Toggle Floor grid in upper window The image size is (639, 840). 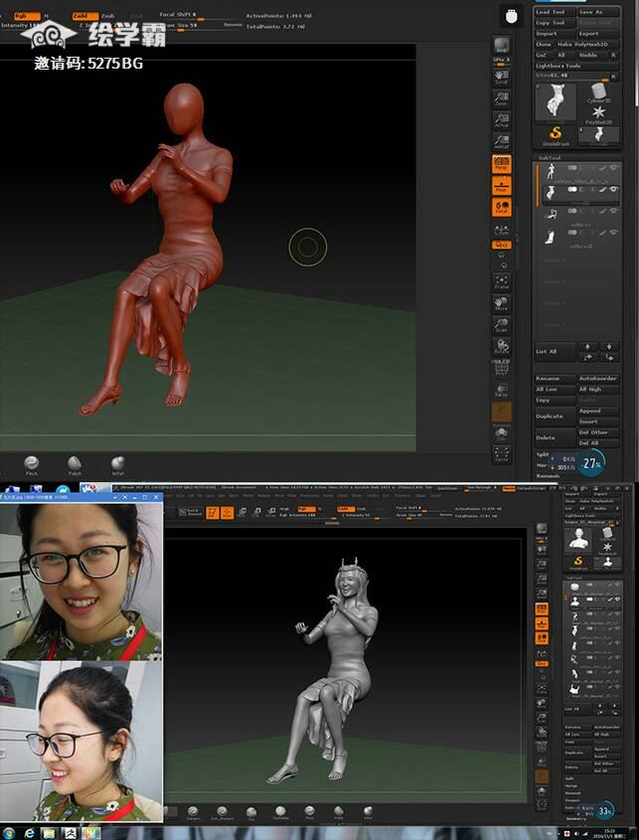coord(502,185)
